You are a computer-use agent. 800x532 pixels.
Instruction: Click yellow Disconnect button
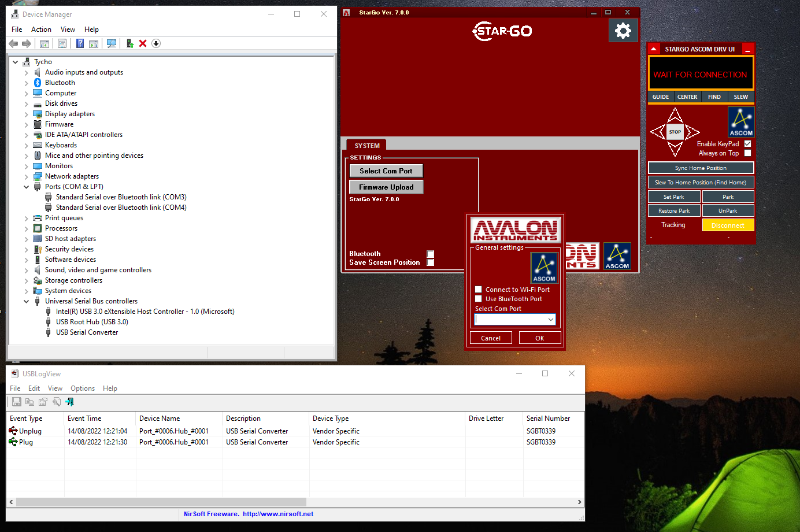pyautogui.click(x=728, y=225)
